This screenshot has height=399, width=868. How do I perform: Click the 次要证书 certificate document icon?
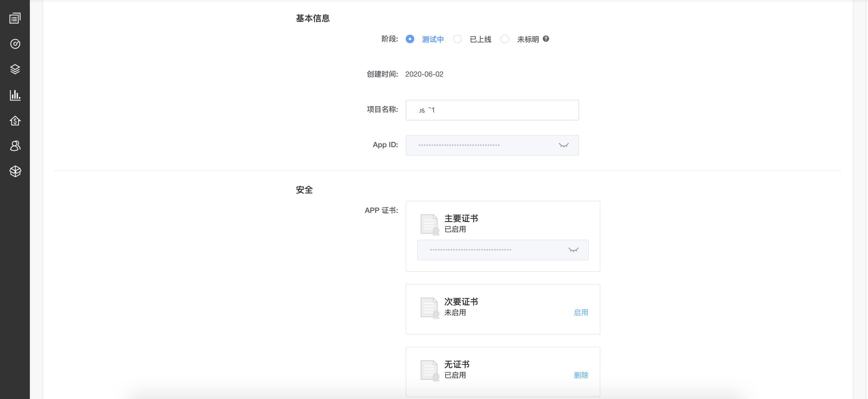(x=429, y=308)
